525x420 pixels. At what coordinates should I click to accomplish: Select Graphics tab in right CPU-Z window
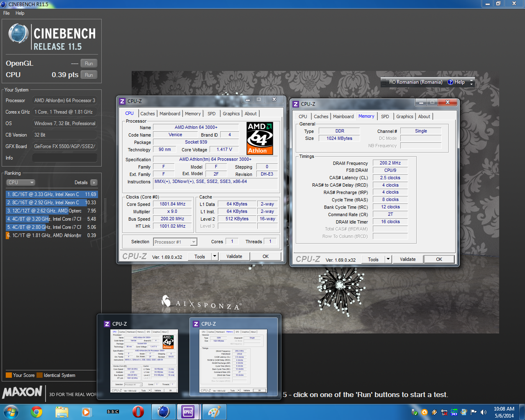coord(405,116)
